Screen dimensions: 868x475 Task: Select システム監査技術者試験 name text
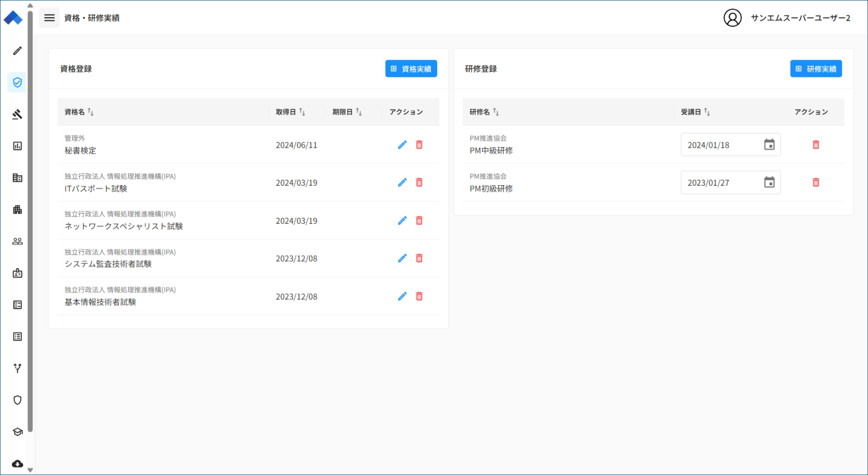click(108, 264)
